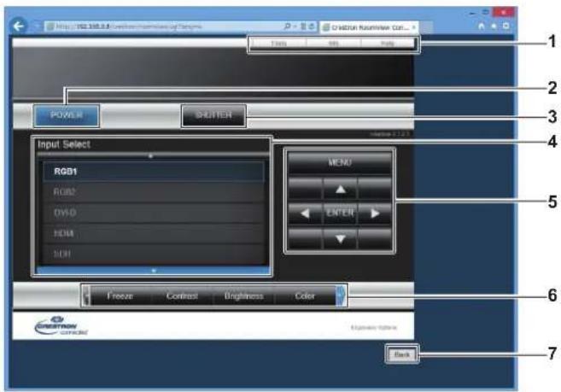Screen dimensions: 561x392
Task: Click the refresh icon in address bar
Action: pyautogui.click(x=312, y=26)
